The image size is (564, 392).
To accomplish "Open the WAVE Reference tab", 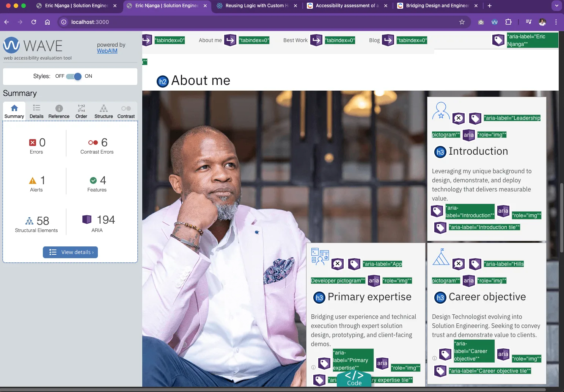I will pyautogui.click(x=59, y=111).
